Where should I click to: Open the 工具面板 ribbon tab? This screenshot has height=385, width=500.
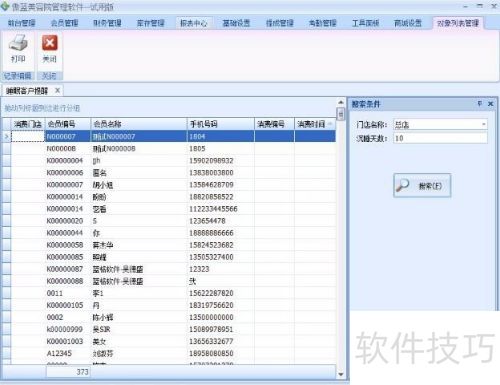[x=366, y=23]
